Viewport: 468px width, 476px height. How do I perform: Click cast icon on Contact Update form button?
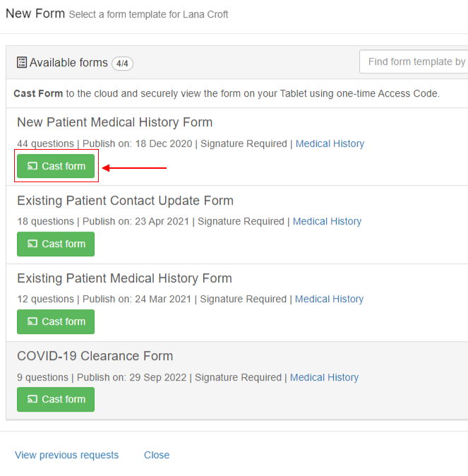pos(32,244)
